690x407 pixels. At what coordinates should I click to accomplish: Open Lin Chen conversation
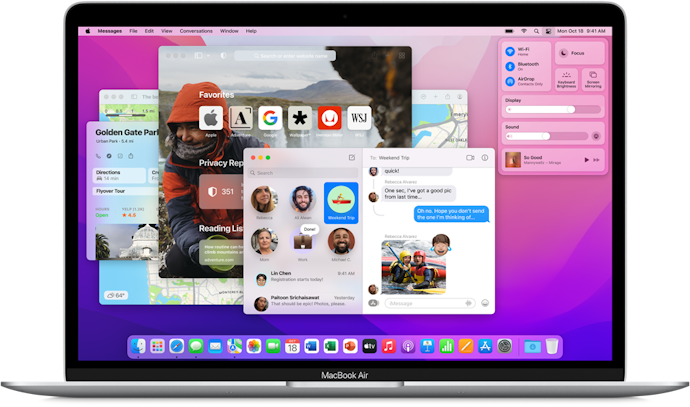pyautogui.click(x=303, y=278)
